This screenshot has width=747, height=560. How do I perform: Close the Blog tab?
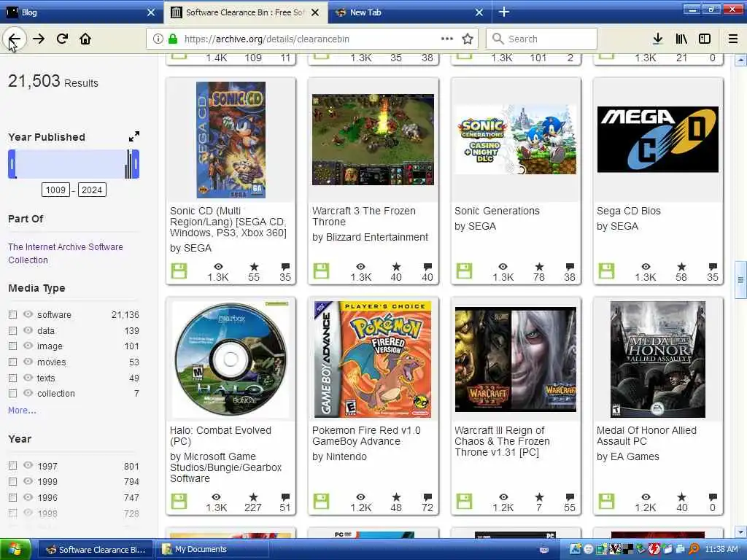pyautogui.click(x=151, y=12)
